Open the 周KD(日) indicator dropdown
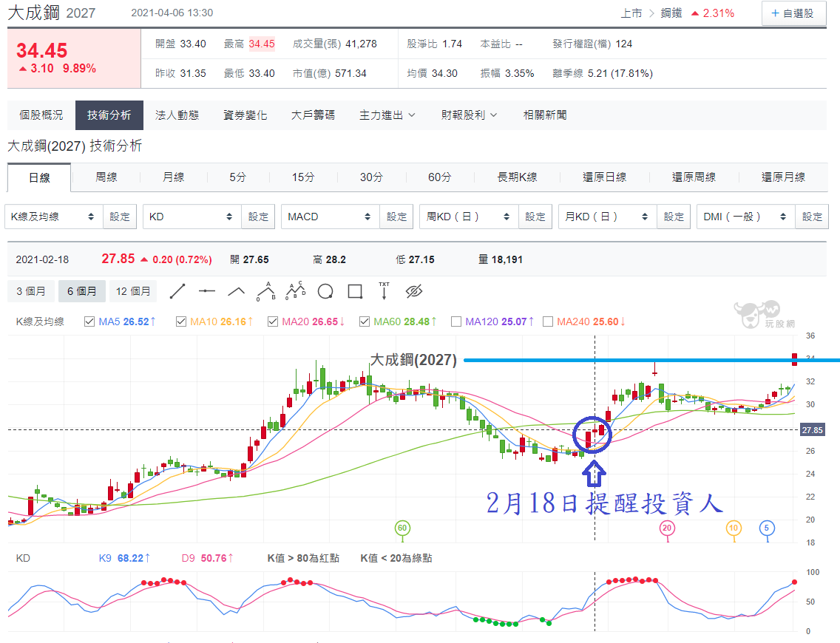The height and width of the screenshot is (643, 840). 469,217
